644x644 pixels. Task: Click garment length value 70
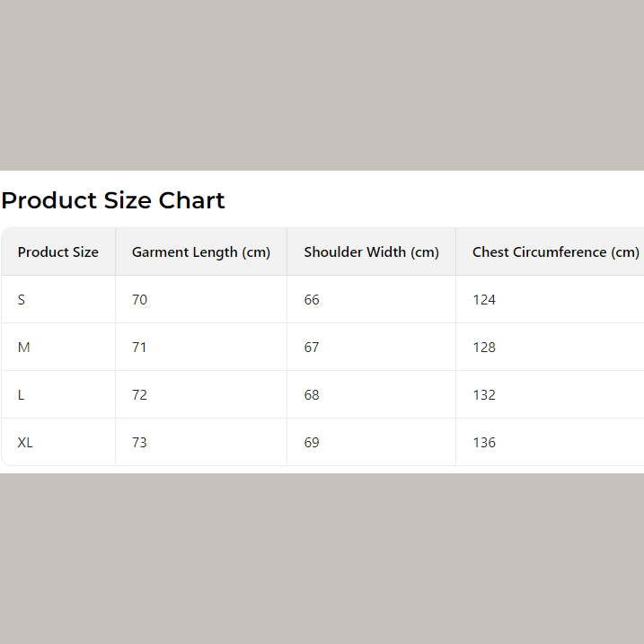139,300
